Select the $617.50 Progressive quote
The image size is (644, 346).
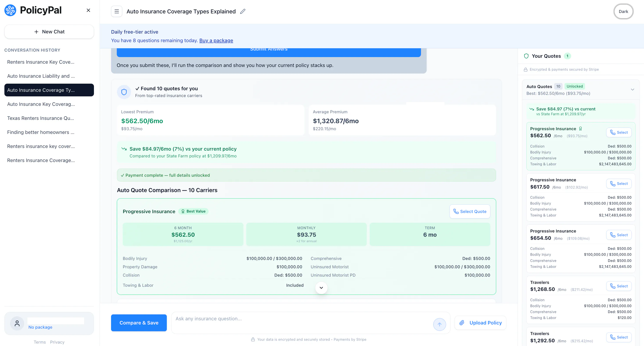coord(619,184)
